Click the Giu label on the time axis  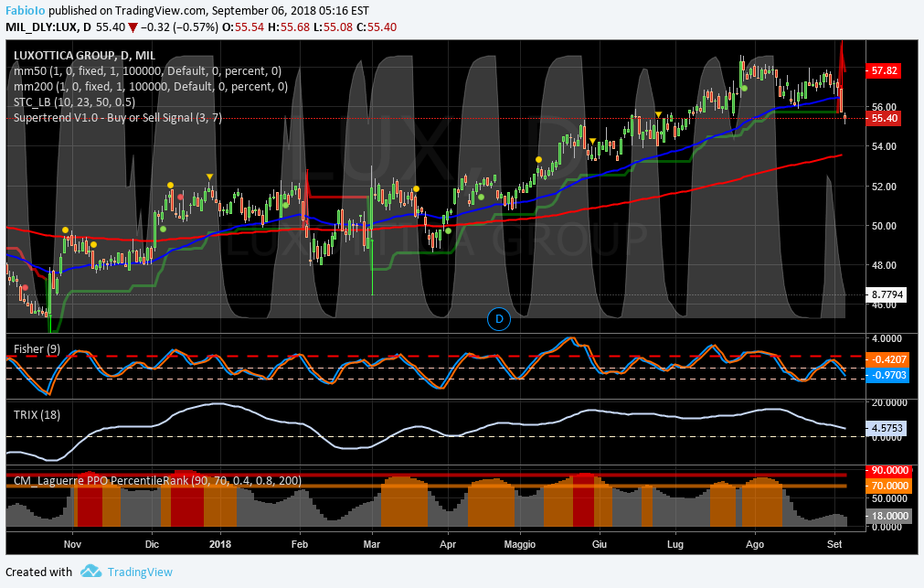600,544
